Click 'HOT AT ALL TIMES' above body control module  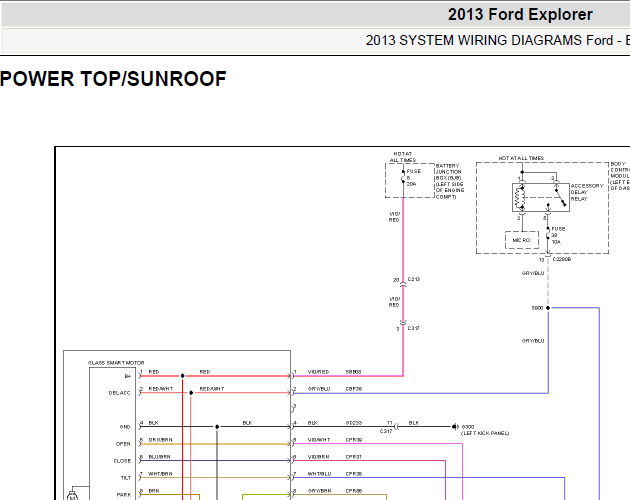(x=521, y=158)
